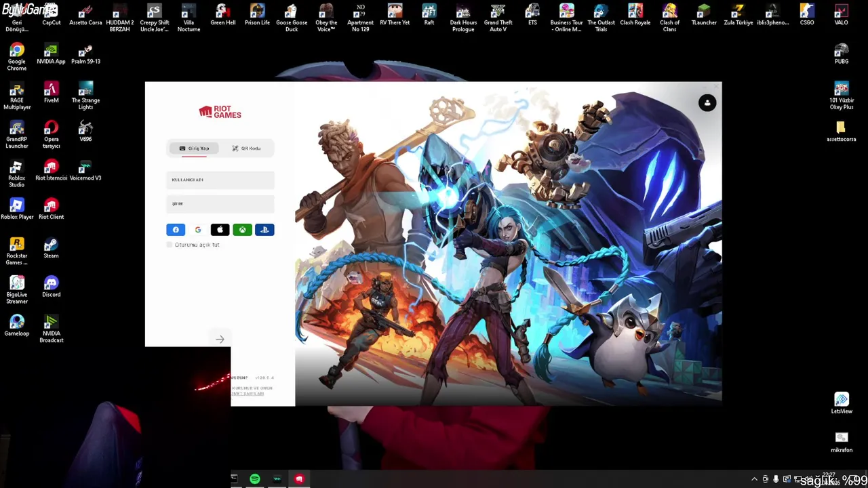Launch GrandRP Launcher
868x488 pixels.
(x=17, y=135)
